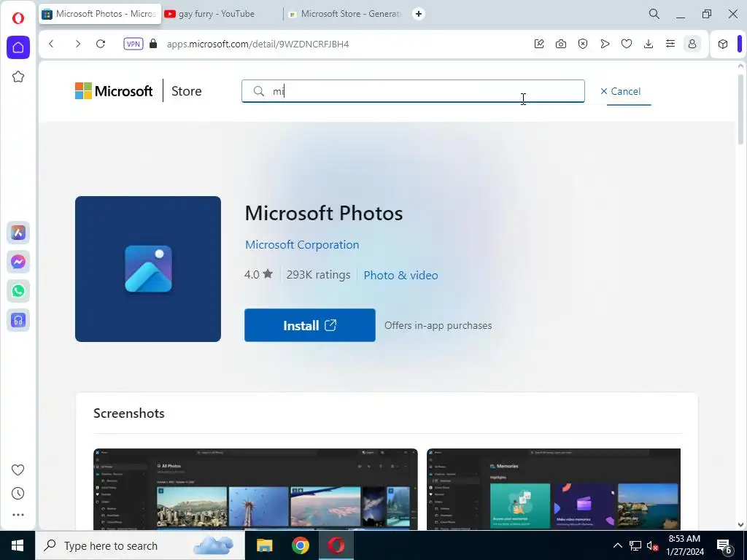Click the edit/share page icon in address bar
The image size is (747, 560).
coord(539,44)
